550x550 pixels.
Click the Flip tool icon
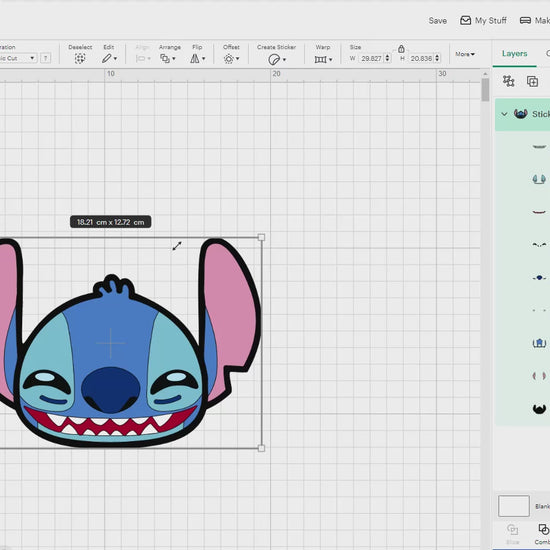coord(195,58)
